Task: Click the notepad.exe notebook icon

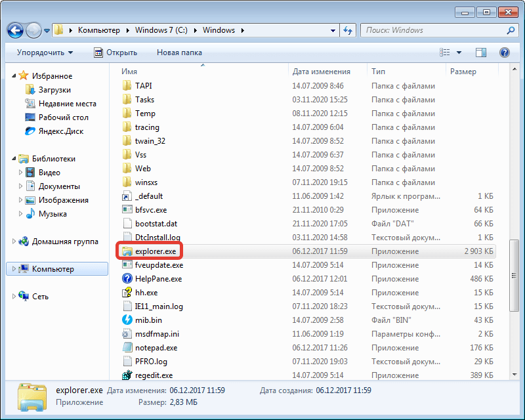Action: click(127, 348)
